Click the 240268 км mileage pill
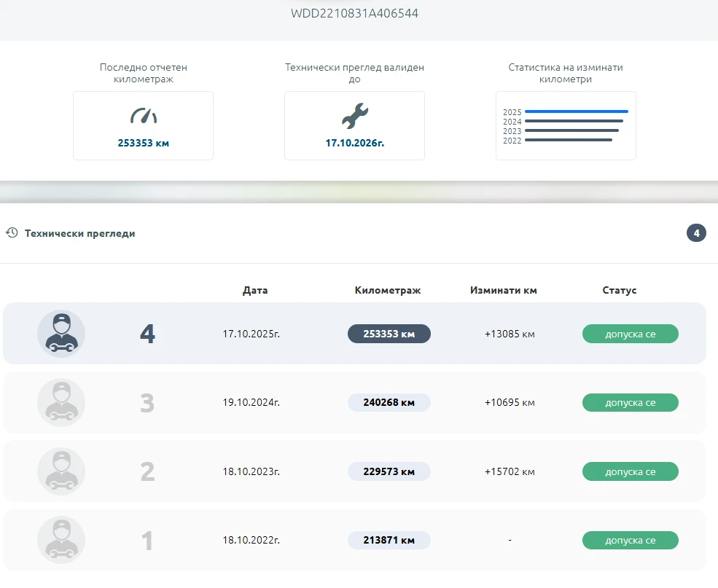The width and height of the screenshot is (718, 588). (x=389, y=402)
